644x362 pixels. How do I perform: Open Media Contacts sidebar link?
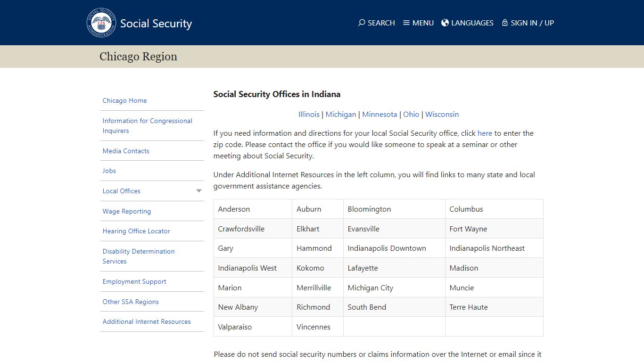pyautogui.click(x=126, y=151)
